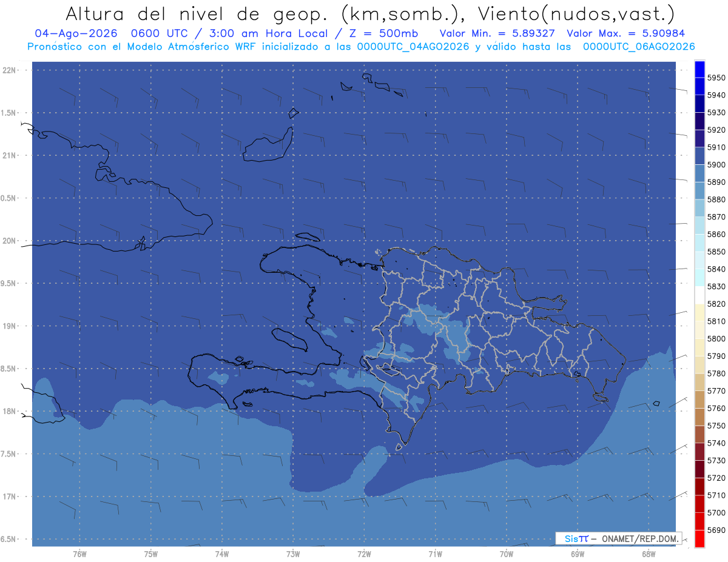The height and width of the screenshot is (562, 728).
Task: Click the '5910' legend value
Action: tap(716, 147)
